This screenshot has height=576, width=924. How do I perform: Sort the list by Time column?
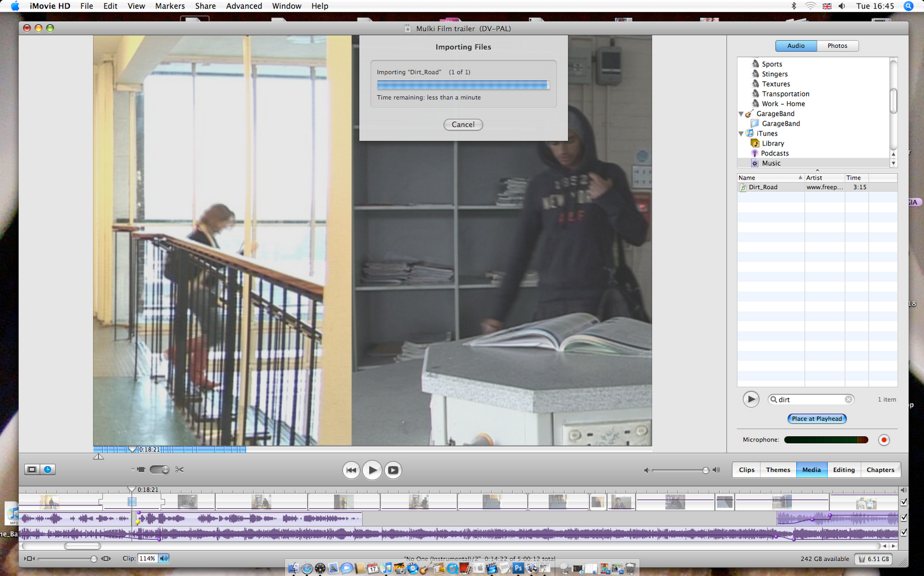click(857, 178)
